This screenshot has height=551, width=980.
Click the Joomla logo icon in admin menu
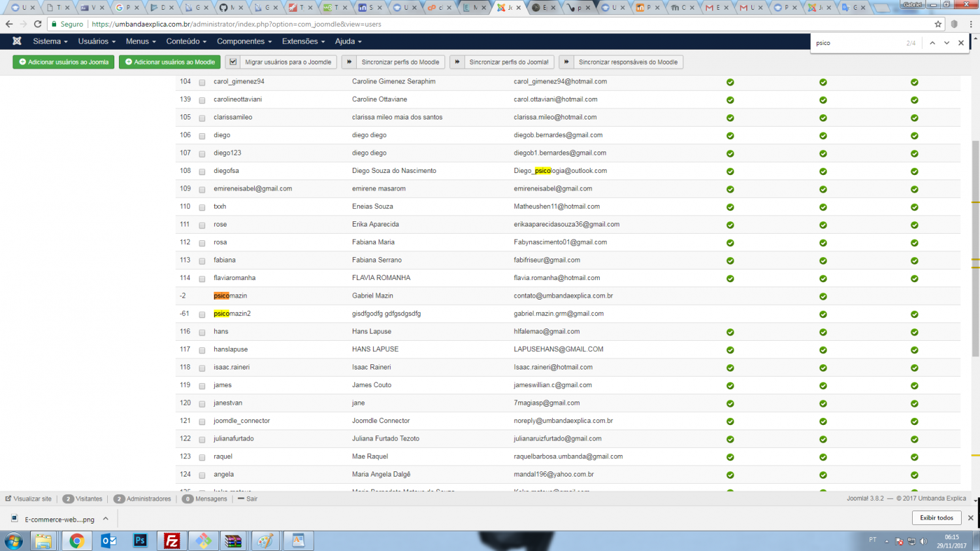click(x=17, y=41)
